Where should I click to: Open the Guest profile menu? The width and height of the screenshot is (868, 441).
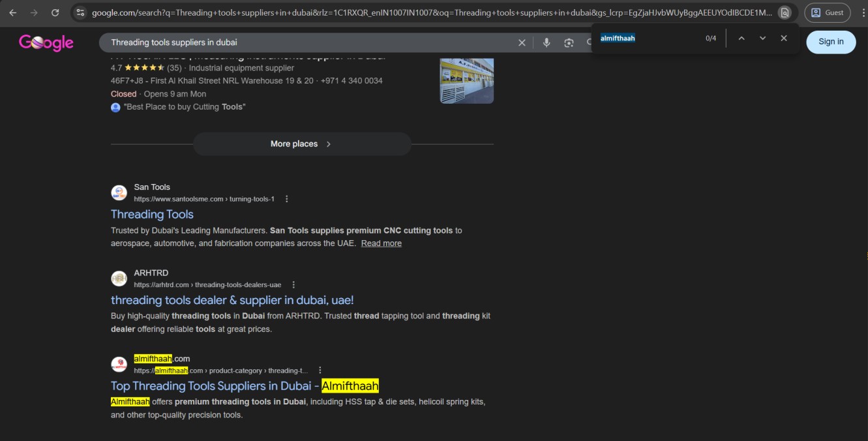click(827, 12)
